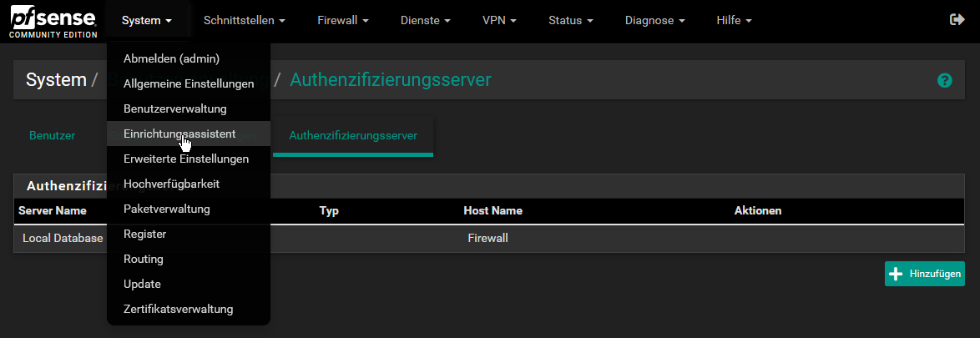
Task: Expand the Status menu
Action: [x=571, y=21]
